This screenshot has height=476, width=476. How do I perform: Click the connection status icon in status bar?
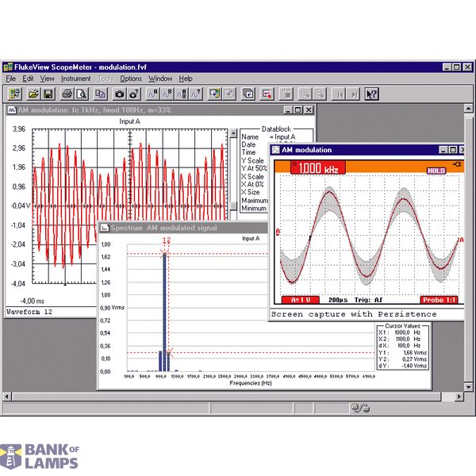coord(360,408)
